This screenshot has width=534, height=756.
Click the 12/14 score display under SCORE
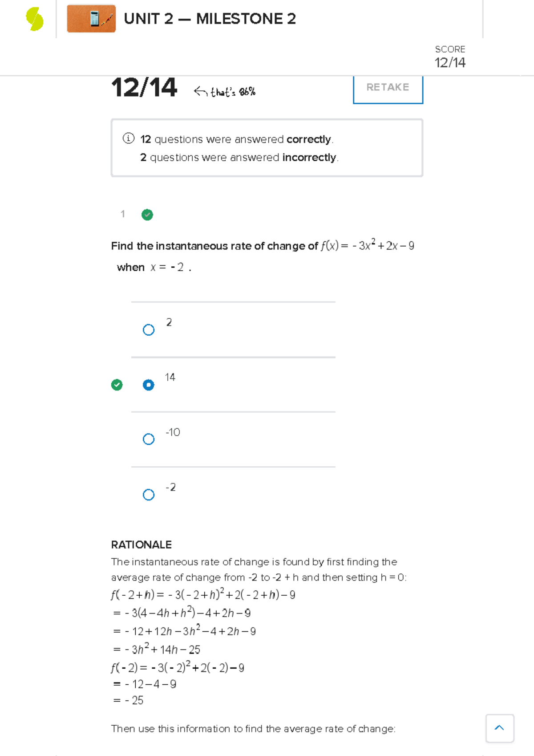click(450, 63)
